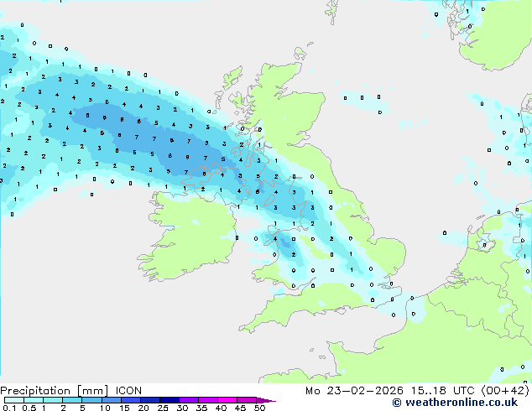This screenshot has height=411, width=532.
Task: Click the 0.1–0.5 mm lightest cyan legend swatch
Action: coord(14,400)
